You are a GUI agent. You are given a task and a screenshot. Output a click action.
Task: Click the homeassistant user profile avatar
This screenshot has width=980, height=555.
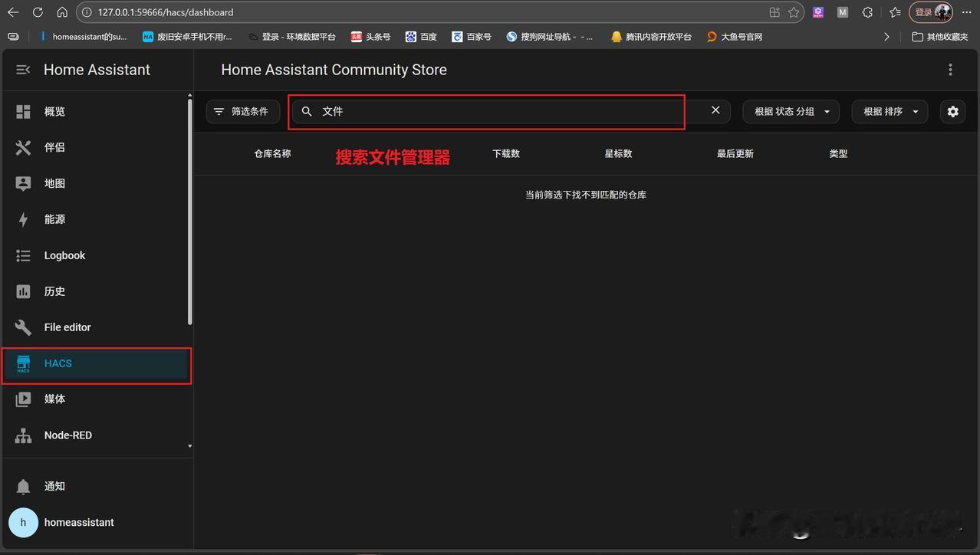coord(23,522)
